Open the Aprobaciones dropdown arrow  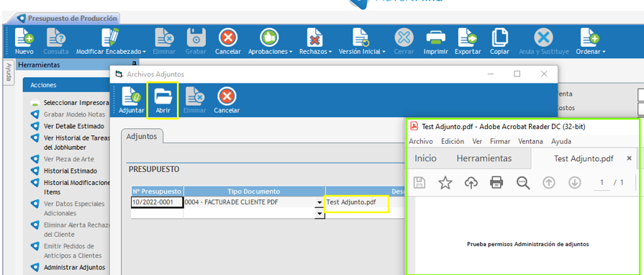[291, 53]
